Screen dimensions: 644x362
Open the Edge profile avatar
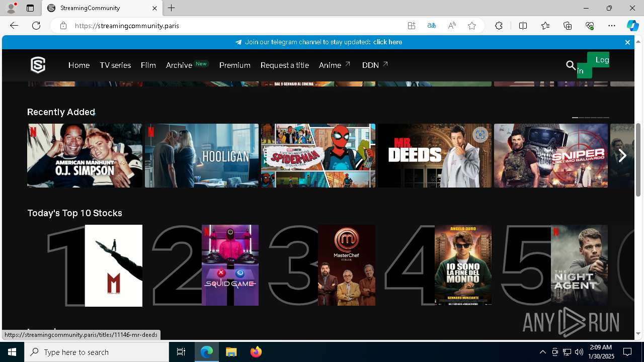(11, 8)
